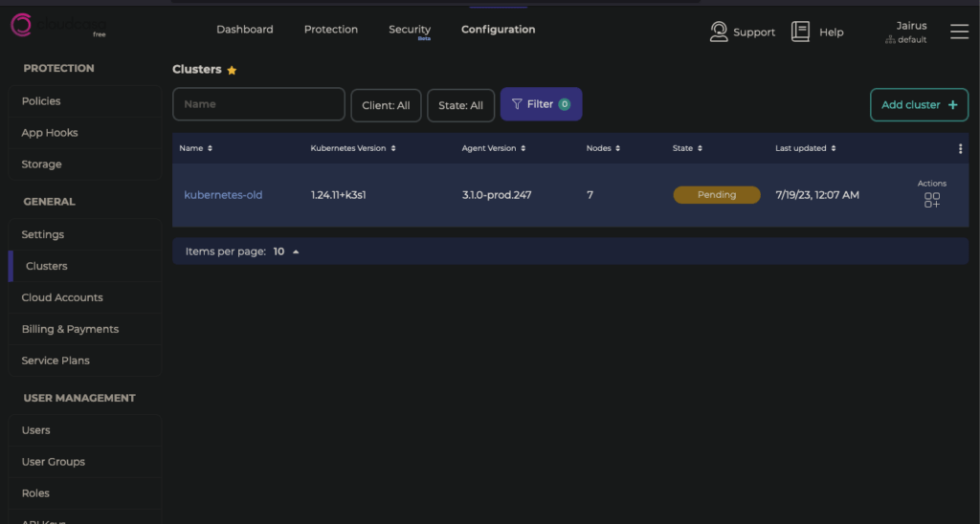Viewport: 980px width, 524px height.
Task: Click the Help book icon
Action: pyautogui.click(x=800, y=32)
